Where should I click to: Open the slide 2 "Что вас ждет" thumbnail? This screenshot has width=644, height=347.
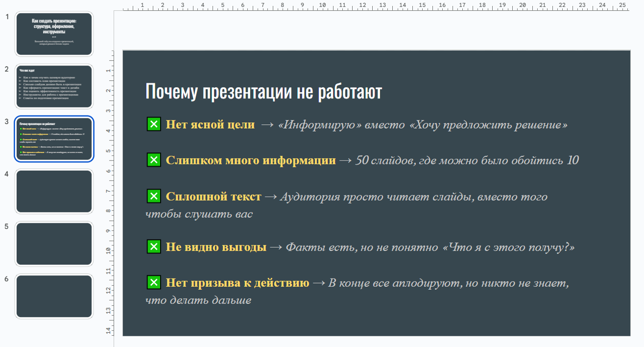[x=54, y=87]
